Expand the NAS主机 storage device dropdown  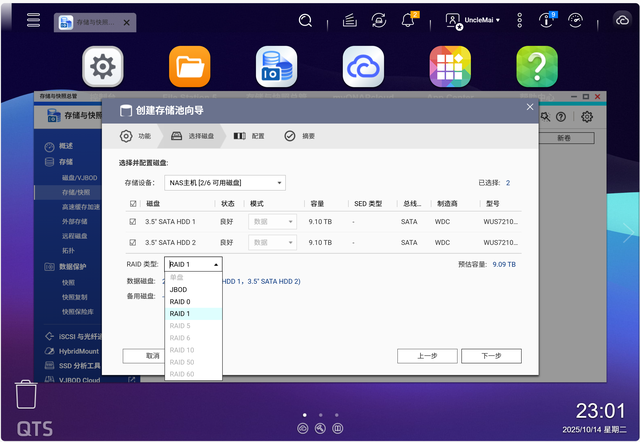225,183
